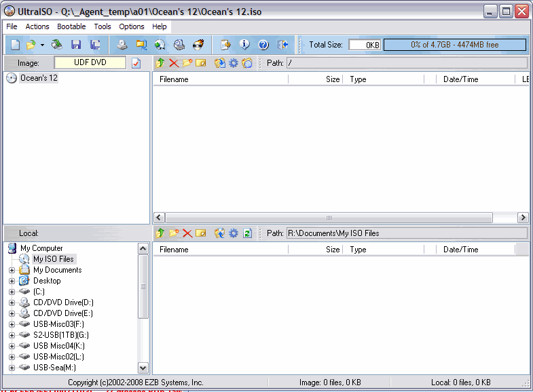
Task: Click the Save As icon
Action: coord(95,45)
